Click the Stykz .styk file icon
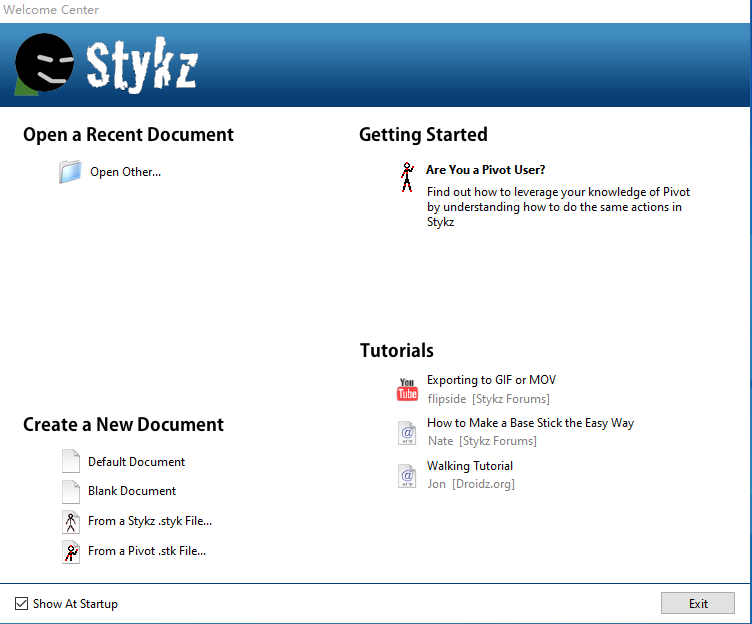This screenshot has width=752, height=624. point(71,522)
